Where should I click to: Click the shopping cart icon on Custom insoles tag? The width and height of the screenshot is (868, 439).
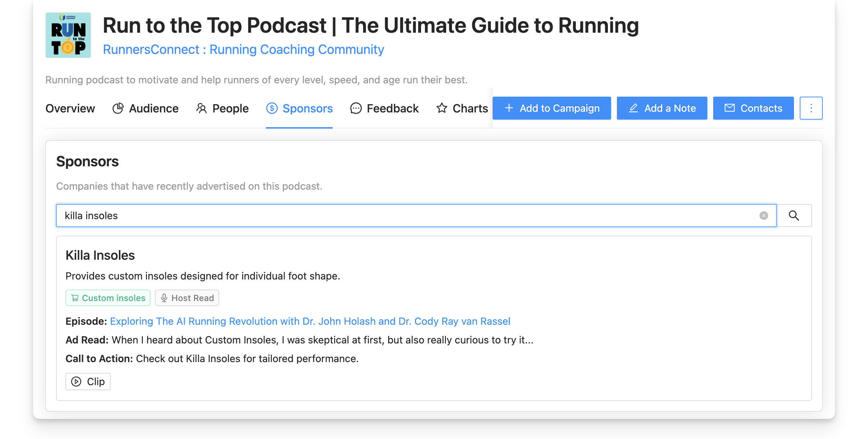[75, 298]
